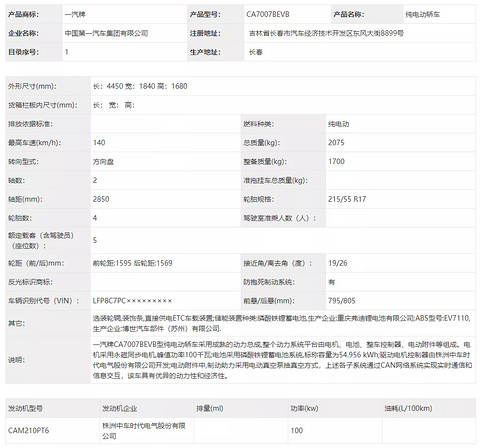Image resolution: width=480 pixels, height=448 pixels.
Task: Select the 外形尺寸(mm) label
Action: tap(32, 86)
